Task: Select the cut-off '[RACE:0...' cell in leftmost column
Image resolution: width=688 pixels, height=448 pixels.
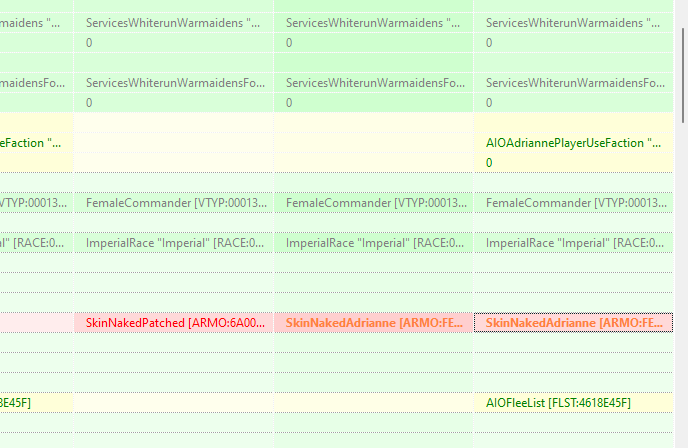Action: pos(36,243)
